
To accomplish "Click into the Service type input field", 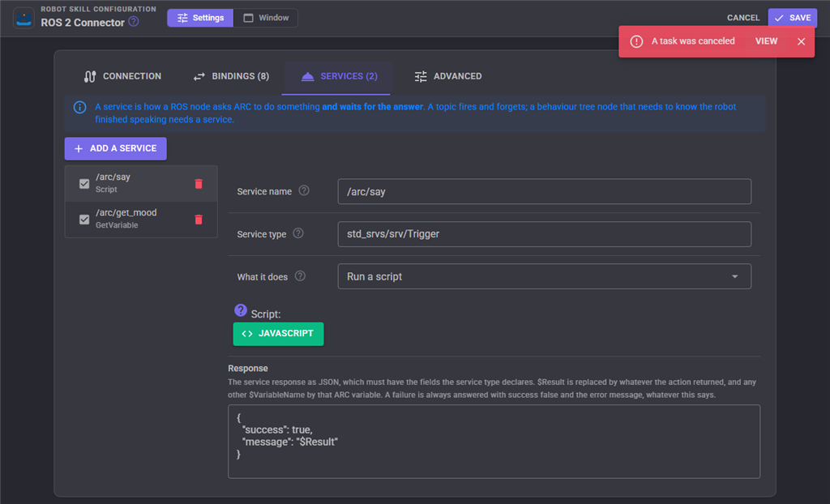I will tap(544, 234).
